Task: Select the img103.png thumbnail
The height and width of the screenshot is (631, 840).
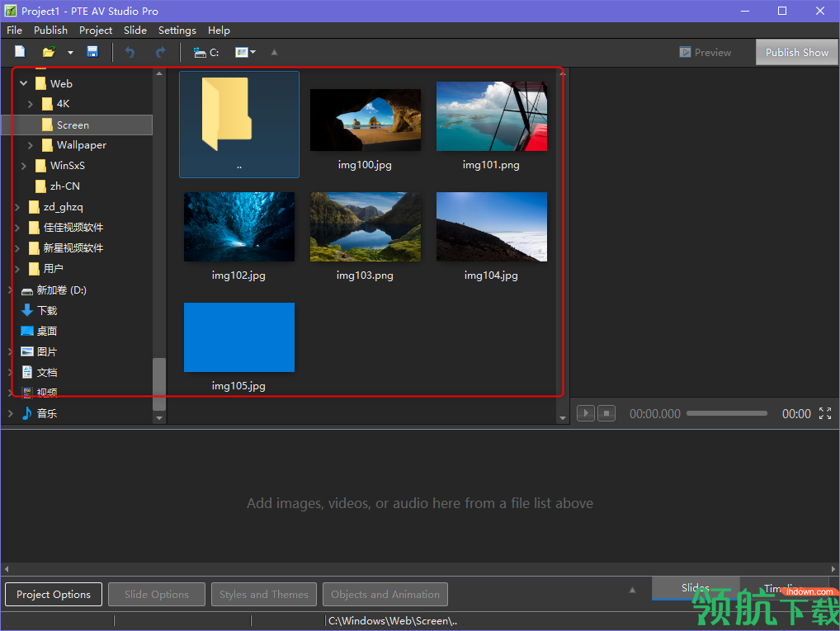Action: point(366,227)
